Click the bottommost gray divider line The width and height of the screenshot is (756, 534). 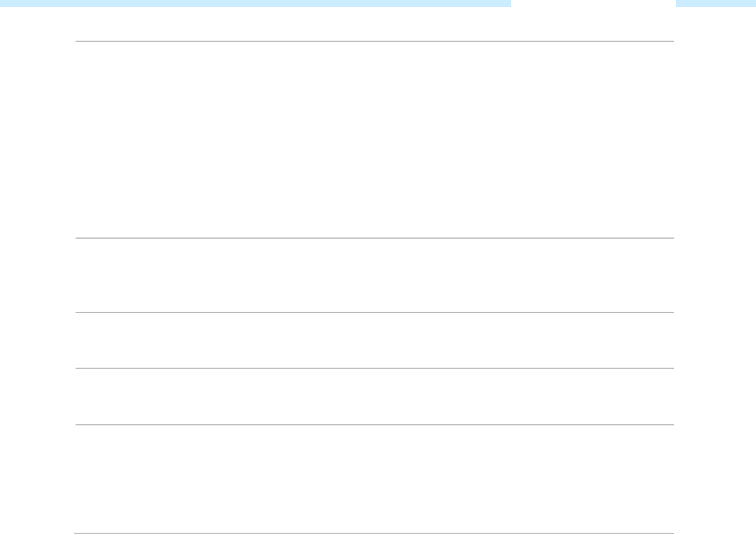tap(374, 533)
